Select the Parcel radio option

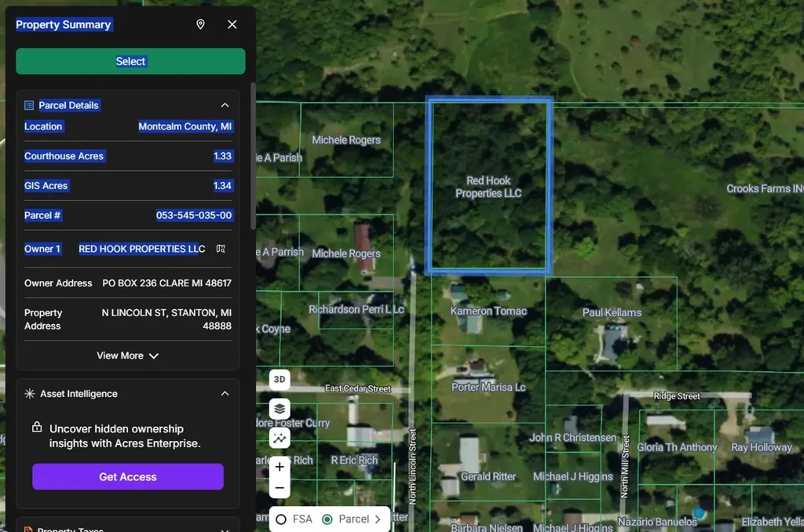tap(327, 519)
